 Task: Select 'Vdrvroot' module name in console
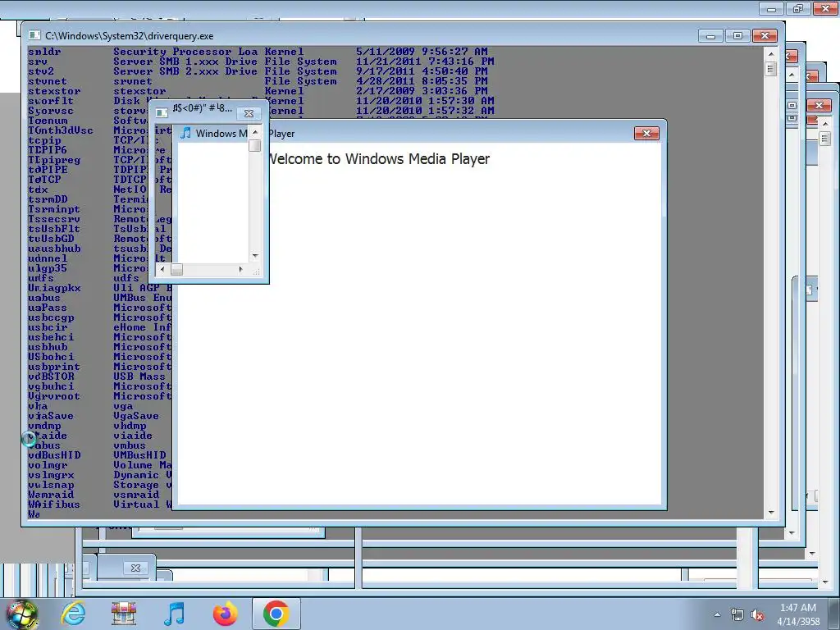point(54,396)
